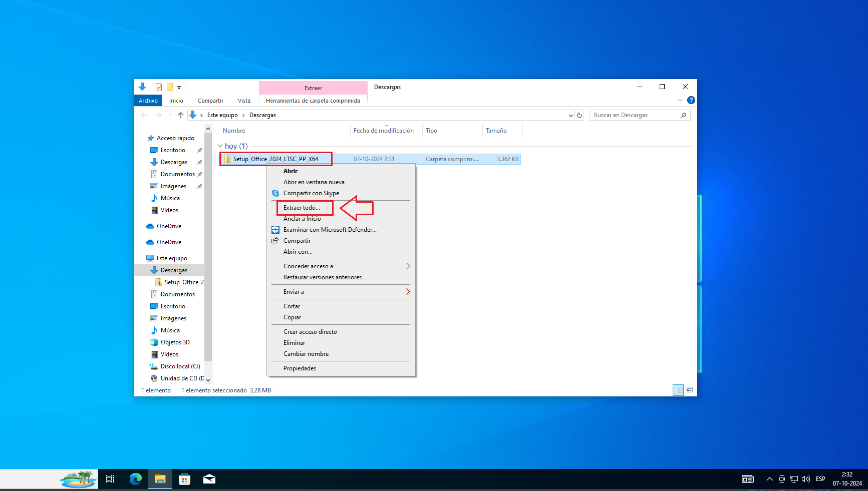Click the 'Buscar en Descargas' search field
868x491 pixels.
(x=634, y=115)
